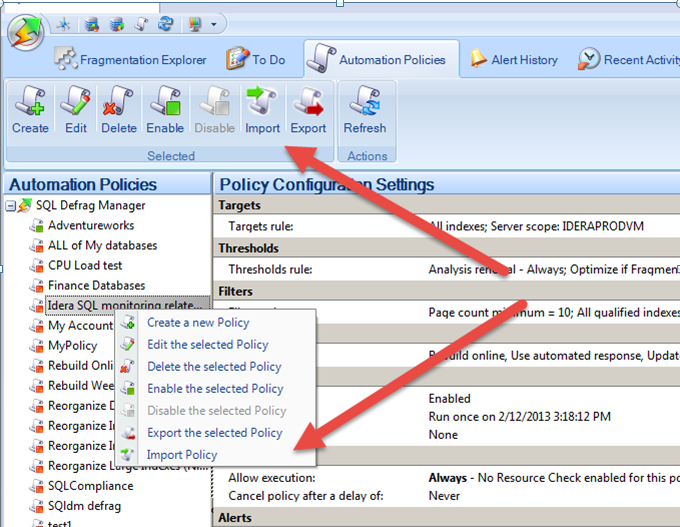Select the SQLCompliance policy

point(91,485)
